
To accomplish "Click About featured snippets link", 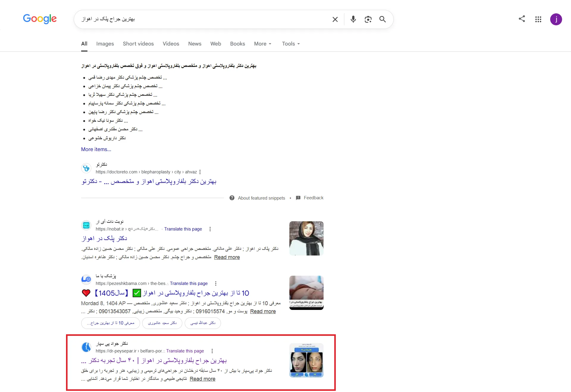I will [261, 198].
